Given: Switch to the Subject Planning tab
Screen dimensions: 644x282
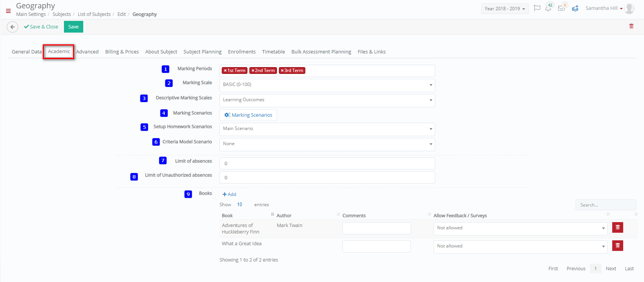Looking at the screenshot, I should (202, 52).
